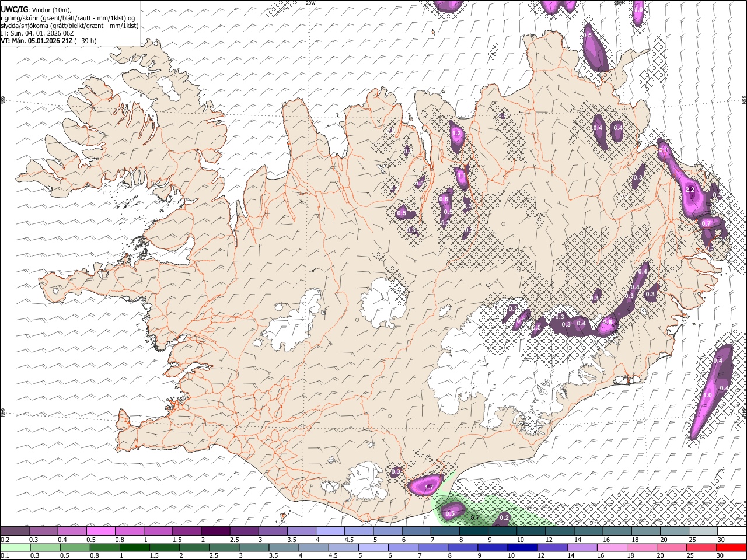The width and height of the screenshot is (747, 560).
Task: Click the '2.5' label under upper scale
Action: 234,540
